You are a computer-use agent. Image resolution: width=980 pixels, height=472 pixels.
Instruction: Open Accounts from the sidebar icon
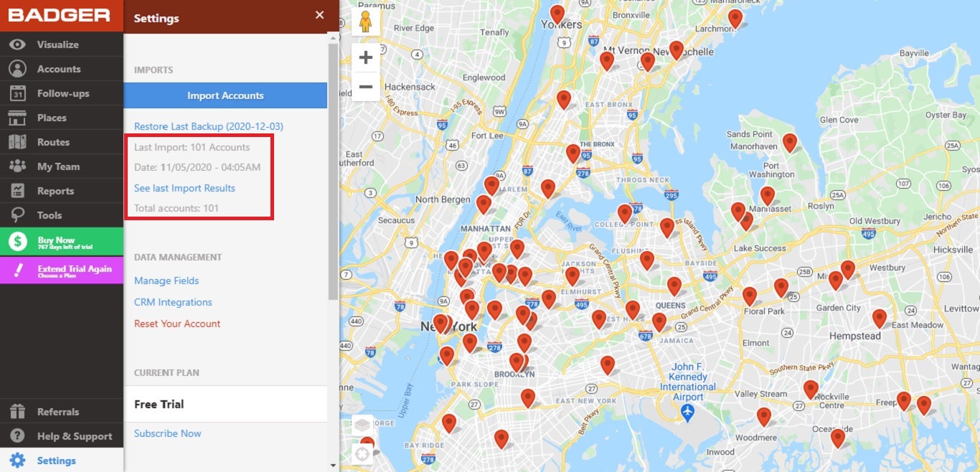point(17,69)
